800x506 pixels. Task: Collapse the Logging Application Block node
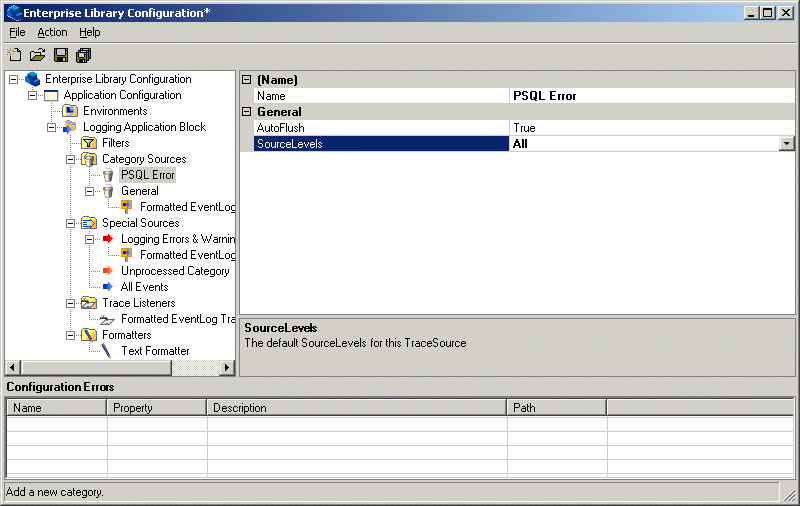click(52, 127)
